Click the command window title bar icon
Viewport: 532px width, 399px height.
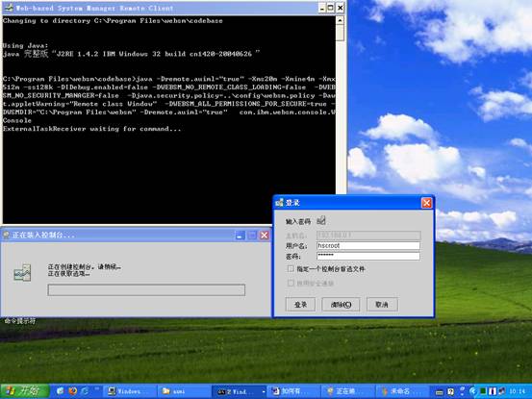(x=9, y=8)
